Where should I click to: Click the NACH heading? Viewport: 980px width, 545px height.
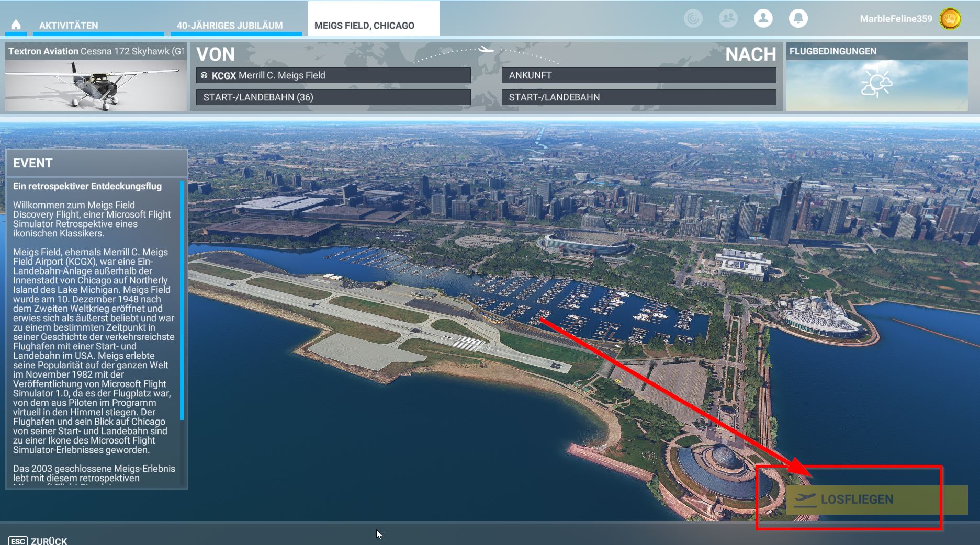(751, 54)
